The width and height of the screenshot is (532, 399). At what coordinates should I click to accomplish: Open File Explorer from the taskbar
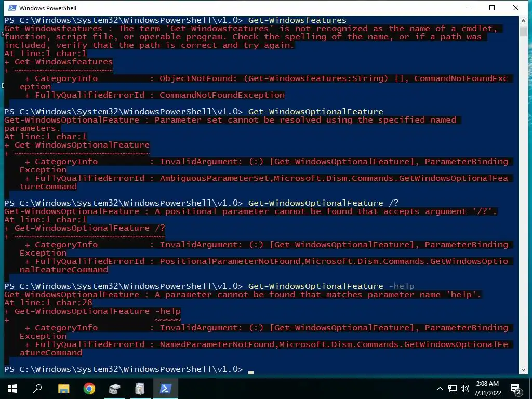pos(63,389)
